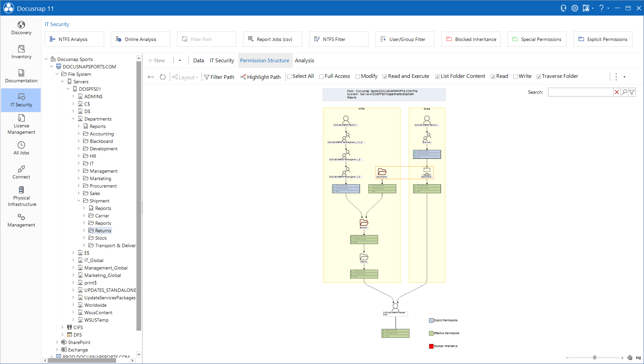The width and height of the screenshot is (644, 364).
Task: Click the NTFS Analysis button
Action: 74,39
